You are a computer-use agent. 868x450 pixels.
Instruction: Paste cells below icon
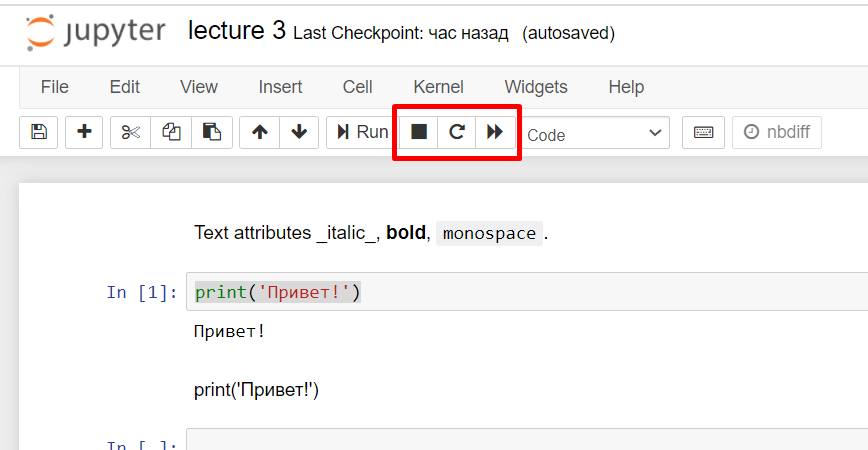(x=212, y=132)
